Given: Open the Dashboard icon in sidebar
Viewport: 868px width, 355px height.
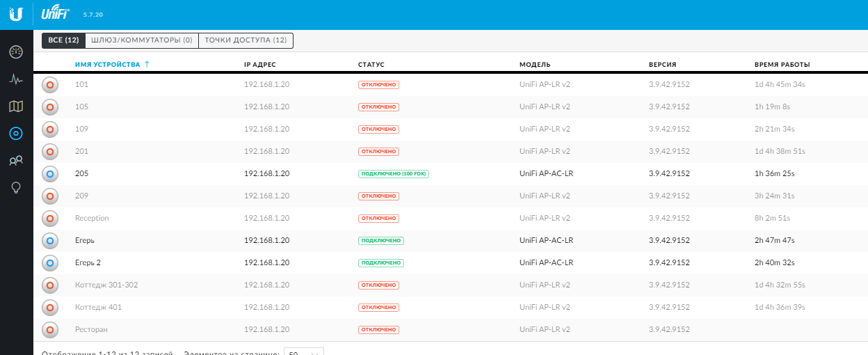Looking at the screenshot, I should (x=16, y=52).
